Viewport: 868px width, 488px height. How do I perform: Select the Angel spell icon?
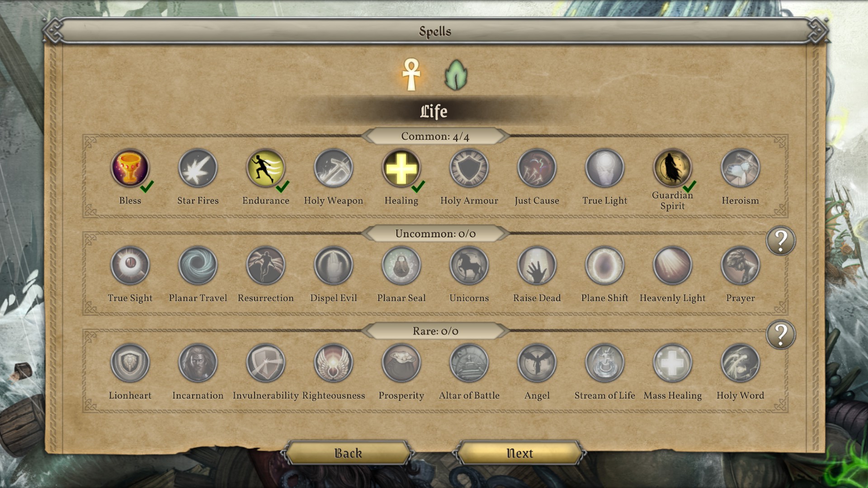click(x=537, y=363)
